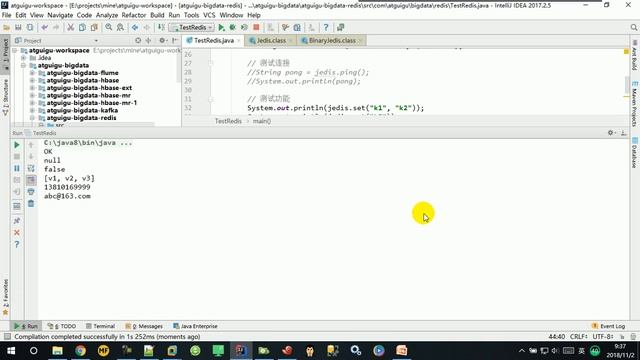
Task: Switch to the BinaryJedis.class tab
Action: click(332, 40)
